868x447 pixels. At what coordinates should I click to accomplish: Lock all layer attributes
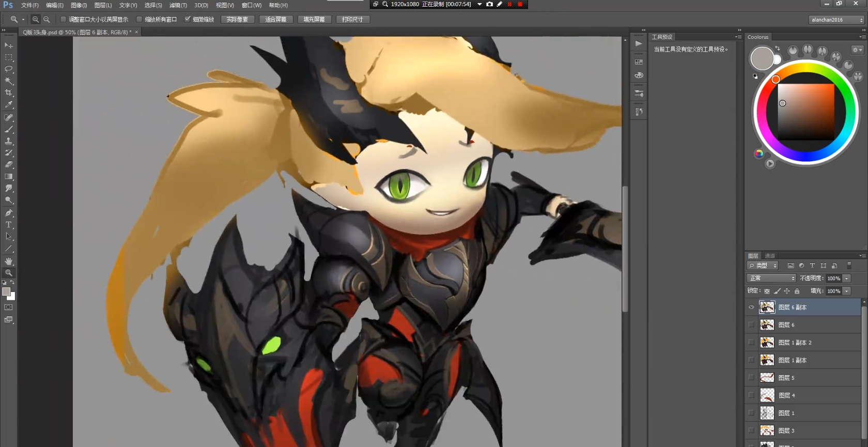[x=797, y=291]
